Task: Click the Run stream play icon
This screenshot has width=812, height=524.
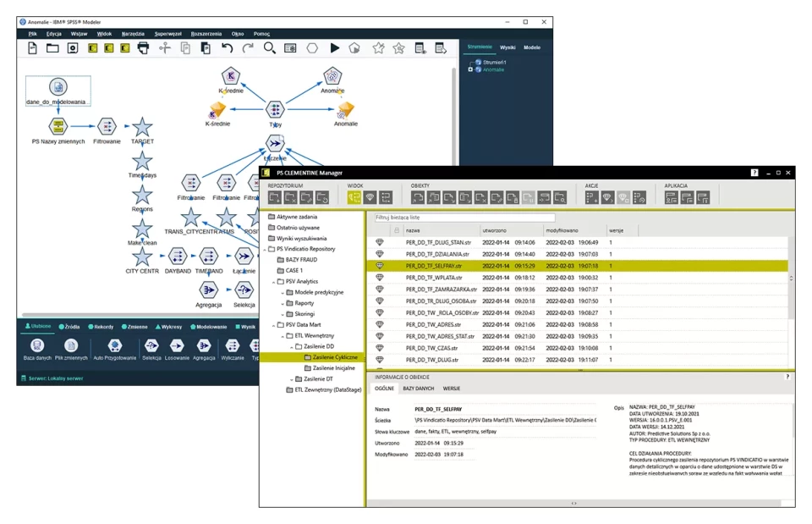Action: point(335,48)
